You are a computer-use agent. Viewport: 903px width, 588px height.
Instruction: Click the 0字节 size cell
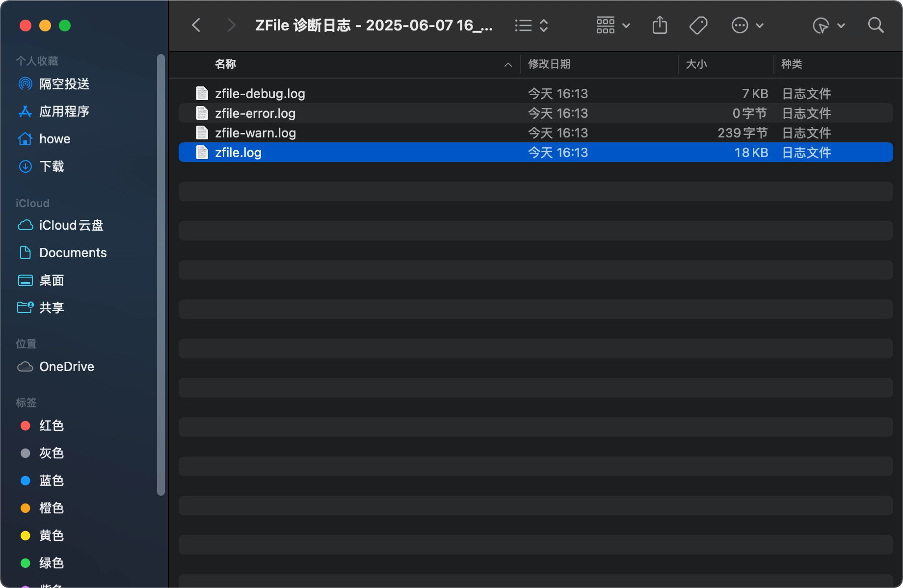tap(750, 113)
